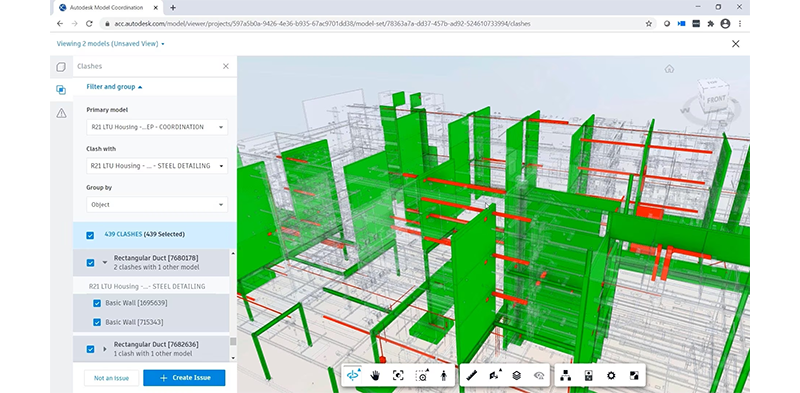Open viewer Settings gear

coord(611,376)
